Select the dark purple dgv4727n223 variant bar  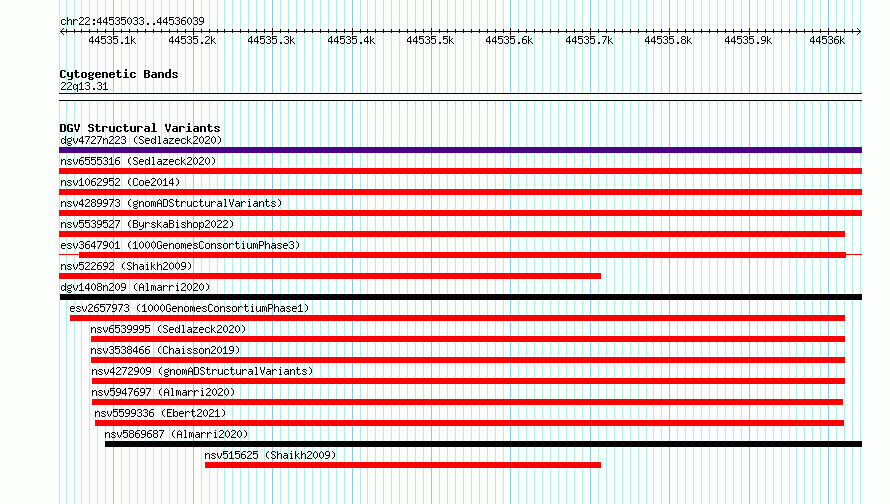(460, 150)
